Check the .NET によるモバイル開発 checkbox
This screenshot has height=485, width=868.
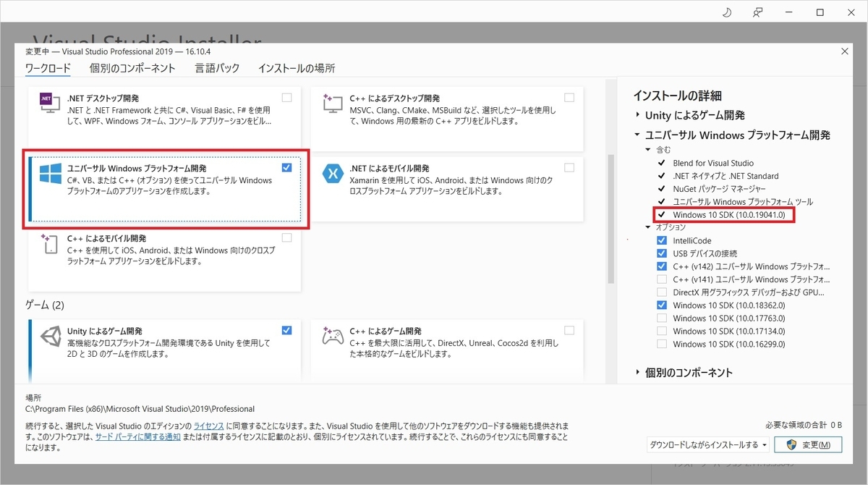click(x=569, y=168)
